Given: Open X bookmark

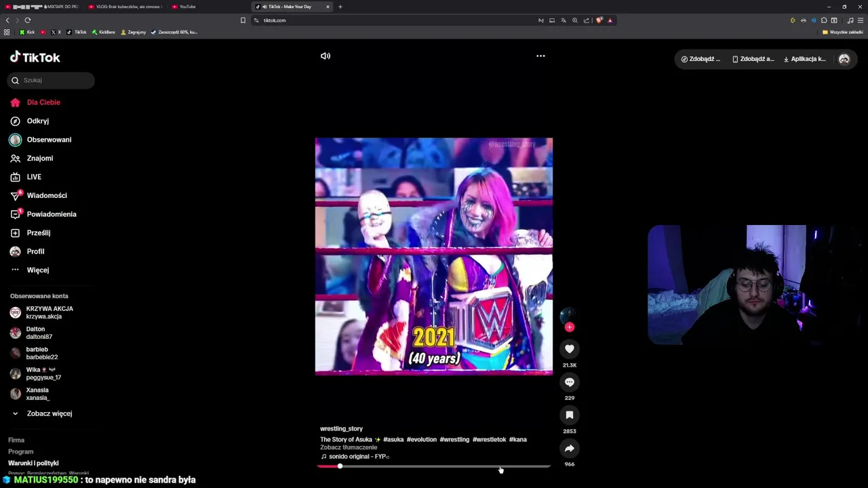Looking at the screenshot, I should click(56, 32).
